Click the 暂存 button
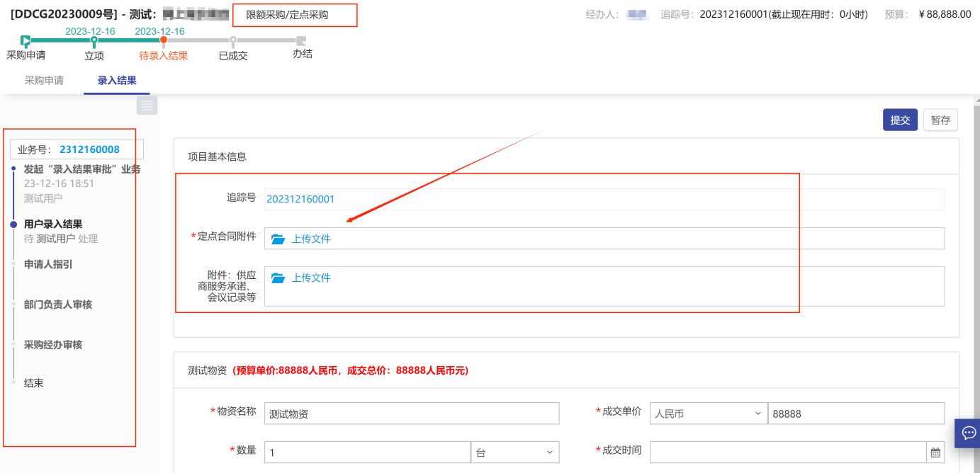This screenshot has height=473, width=980. tap(940, 120)
